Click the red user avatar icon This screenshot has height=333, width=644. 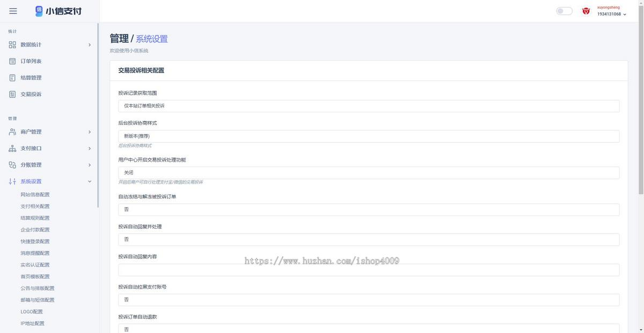coord(586,11)
